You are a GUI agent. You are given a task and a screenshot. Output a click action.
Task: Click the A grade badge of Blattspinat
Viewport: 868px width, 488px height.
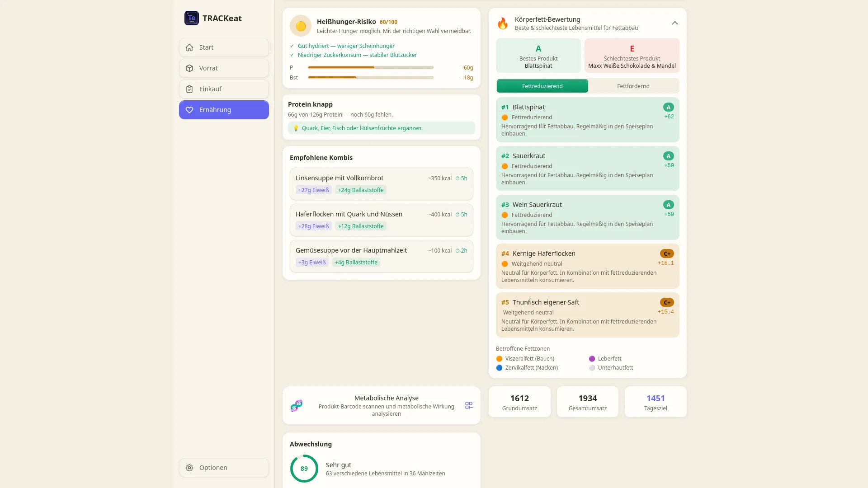click(669, 107)
